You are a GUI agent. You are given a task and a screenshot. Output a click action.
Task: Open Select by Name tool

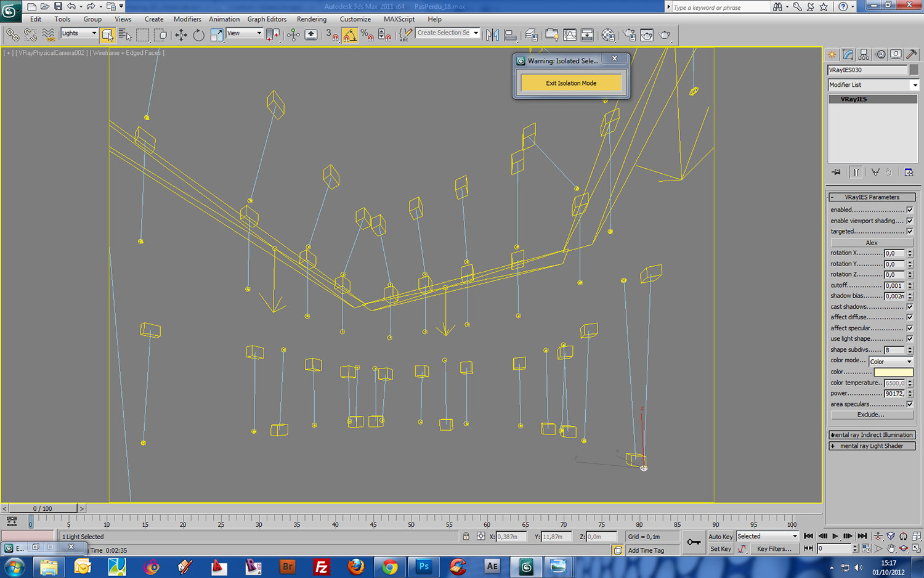click(x=125, y=35)
